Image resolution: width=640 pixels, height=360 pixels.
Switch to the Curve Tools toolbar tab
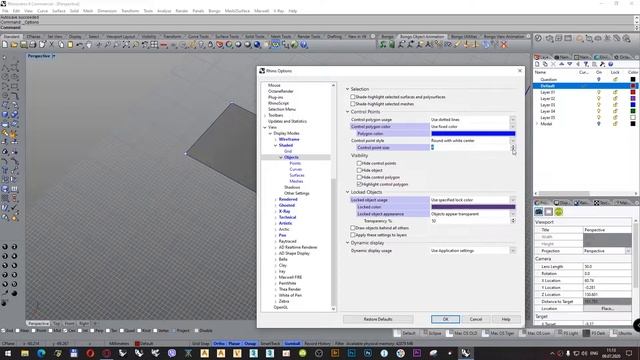(x=198, y=36)
